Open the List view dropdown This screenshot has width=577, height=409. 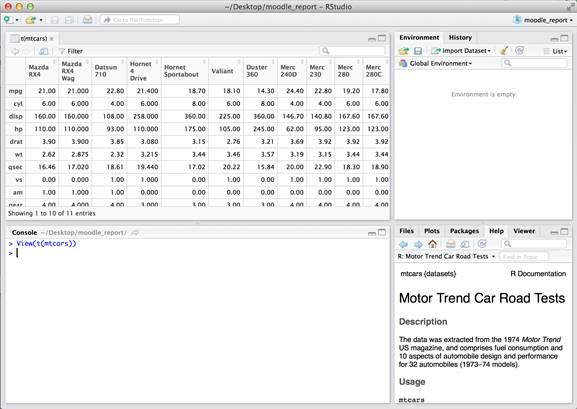tap(556, 52)
